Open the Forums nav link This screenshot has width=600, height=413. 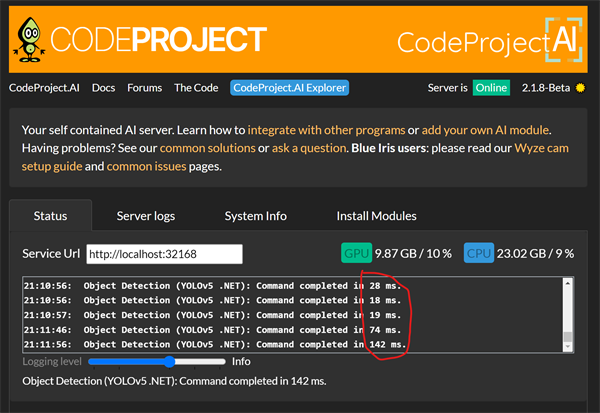pyautogui.click(x=145, y=88)
